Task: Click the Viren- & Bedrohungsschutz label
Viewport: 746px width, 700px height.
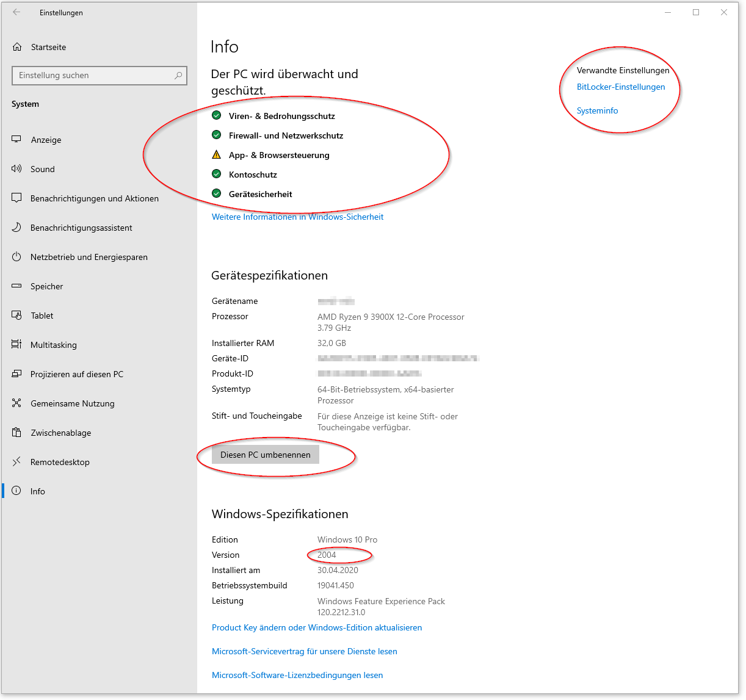Action: (x=282, y=116)
